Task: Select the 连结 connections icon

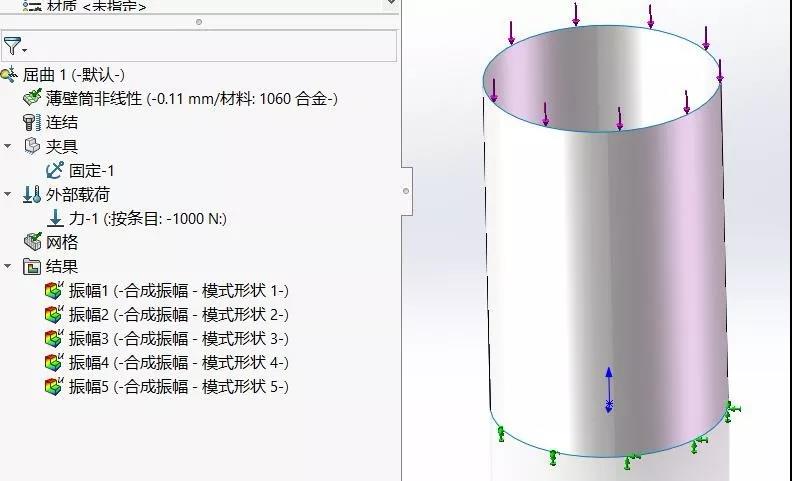Action: point(32,122)
